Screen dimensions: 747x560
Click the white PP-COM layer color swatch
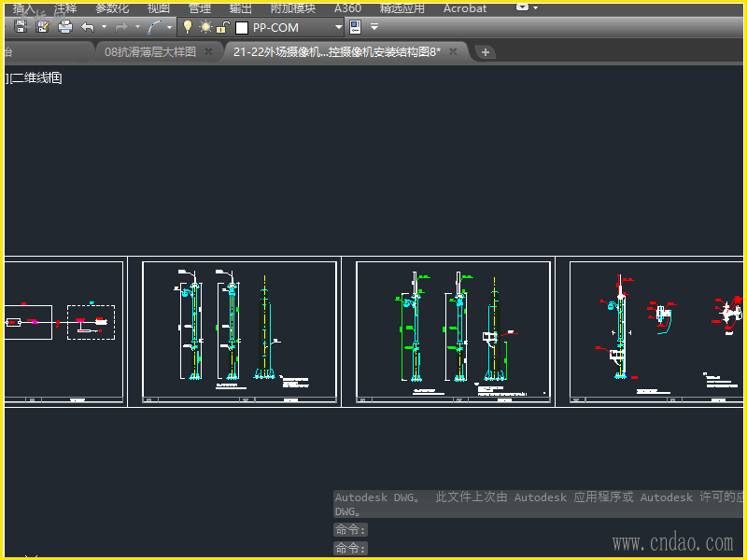coord(242,28)
